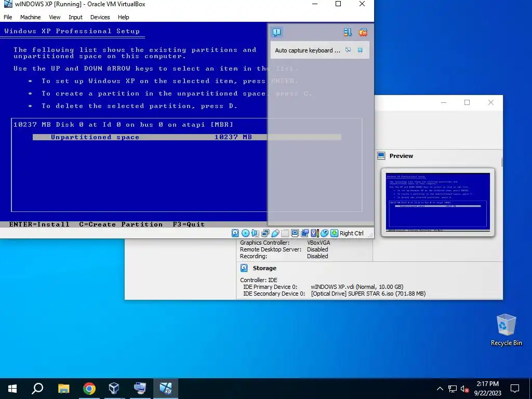The image size is (532, 399).
Task: Click the F3=Quit hint in setup
Action: (x=189, y=224)
